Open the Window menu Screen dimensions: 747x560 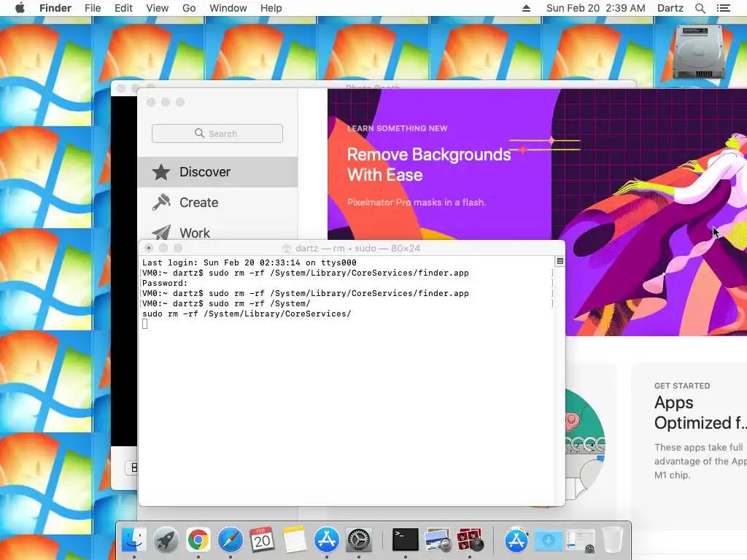228,8
